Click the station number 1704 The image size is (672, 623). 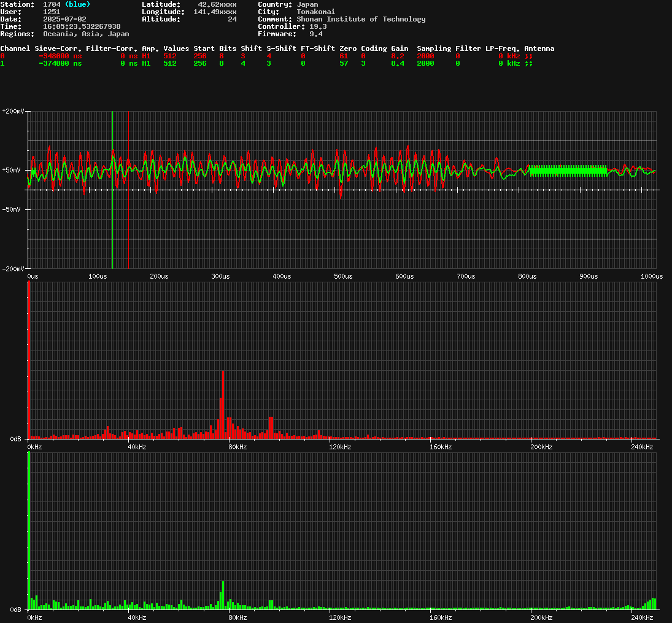[52, 4]
